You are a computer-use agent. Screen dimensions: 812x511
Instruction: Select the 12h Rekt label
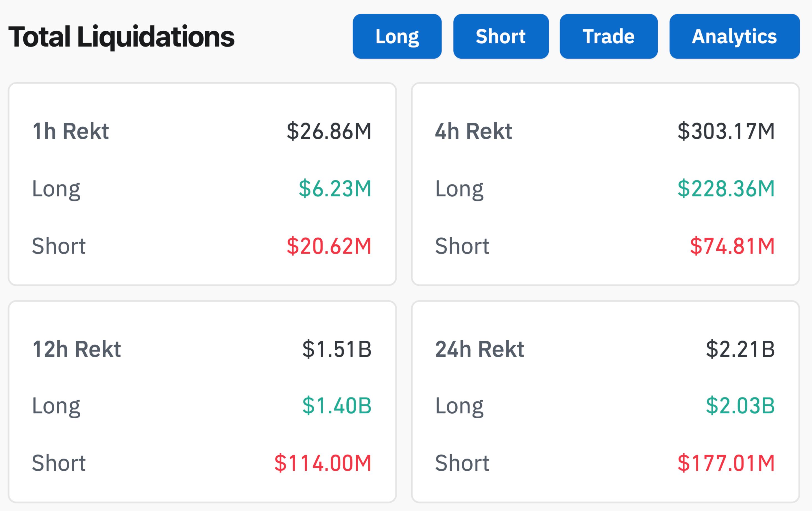point(76,349)
